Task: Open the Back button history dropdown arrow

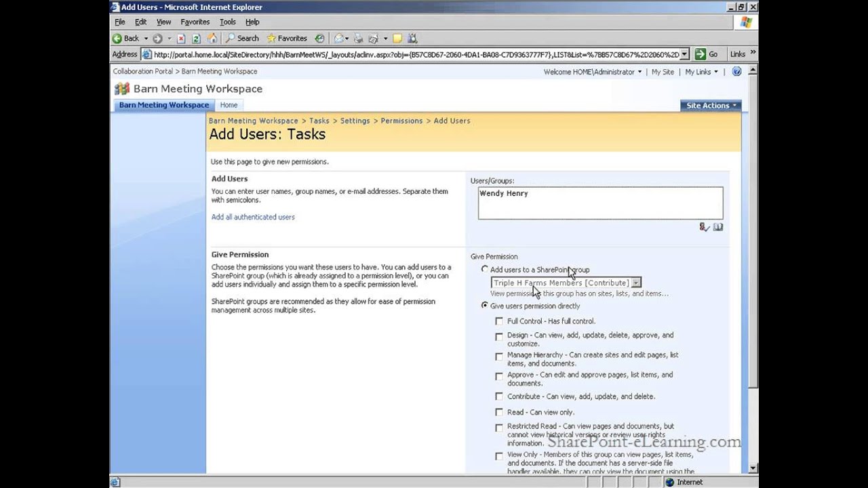Action: [x=146, y=39]
